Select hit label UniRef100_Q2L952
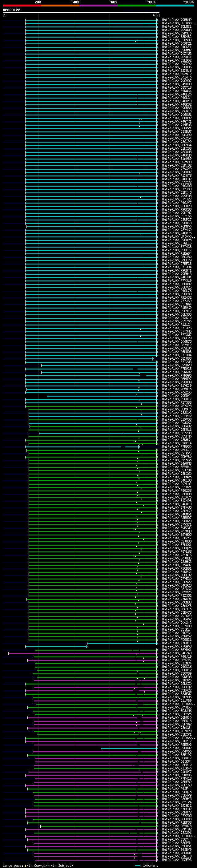This screenshot has height=868, width=197. click(177, 60)
